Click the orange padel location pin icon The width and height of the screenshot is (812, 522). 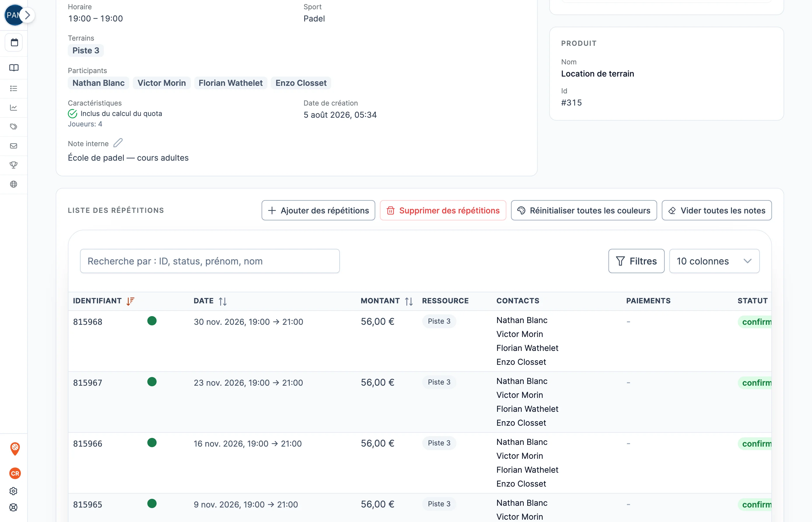pos(15,449)
